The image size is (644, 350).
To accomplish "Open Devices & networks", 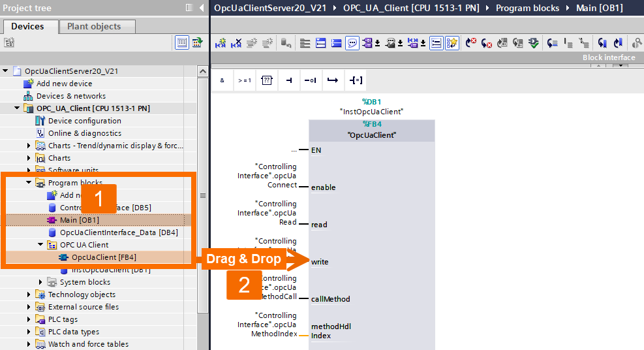I will pyautogui.click(x=71, y=96).
